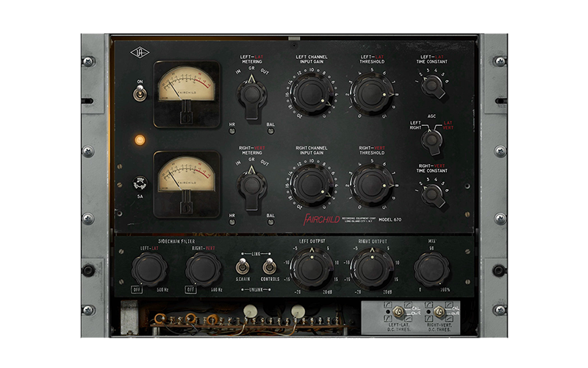The image size is (588, 368).
Task: Click the upper BAL trim screw
Action: [270, 131]
